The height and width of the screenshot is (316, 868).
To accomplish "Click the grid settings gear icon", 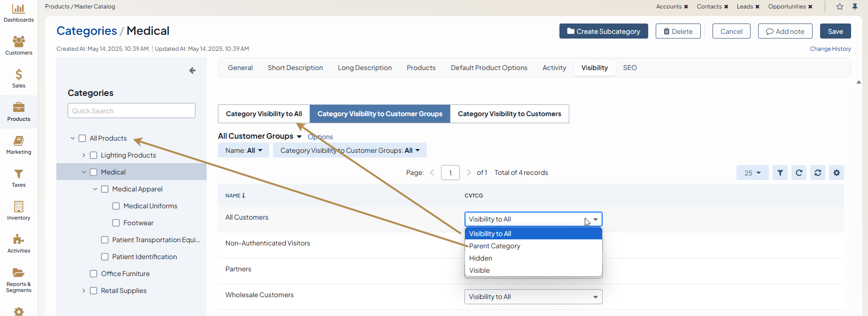I will [x=837, y=173].
